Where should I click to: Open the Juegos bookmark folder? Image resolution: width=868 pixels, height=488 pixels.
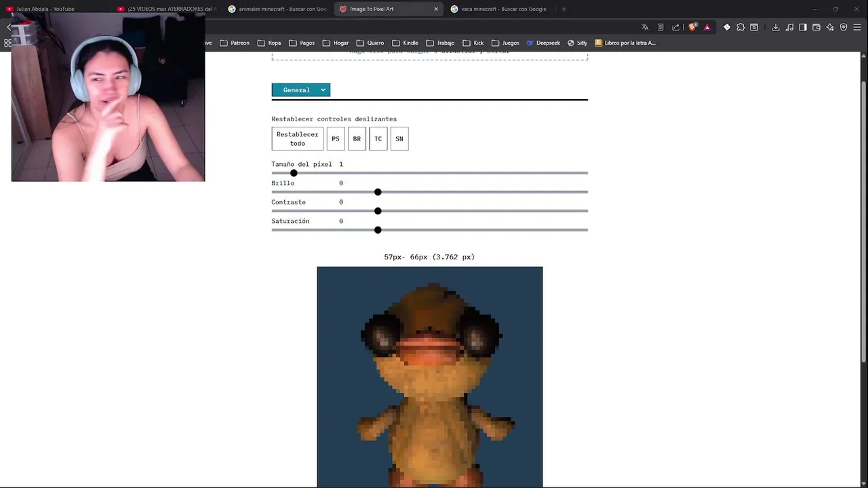coord(505,43)
